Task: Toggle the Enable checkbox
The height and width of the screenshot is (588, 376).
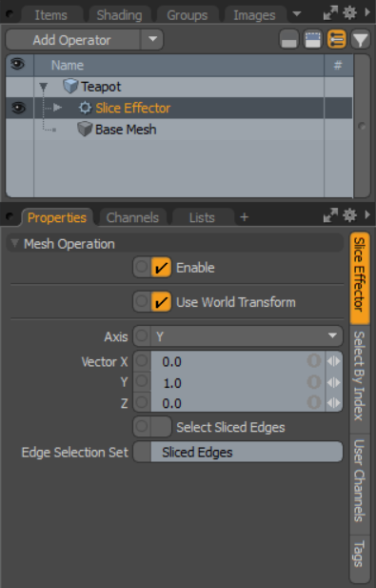Action: pyautogui.click(x=162, y=268)
